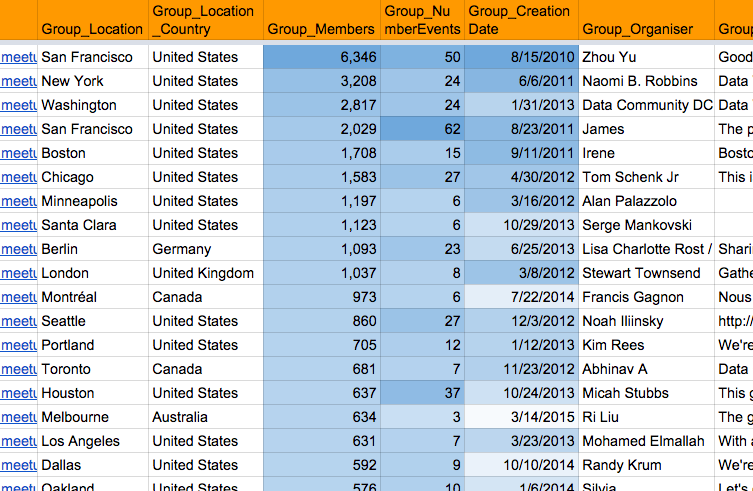Click the Melbourne location cell
This screenshot has width=753, height=491.
tap(92, 417)
